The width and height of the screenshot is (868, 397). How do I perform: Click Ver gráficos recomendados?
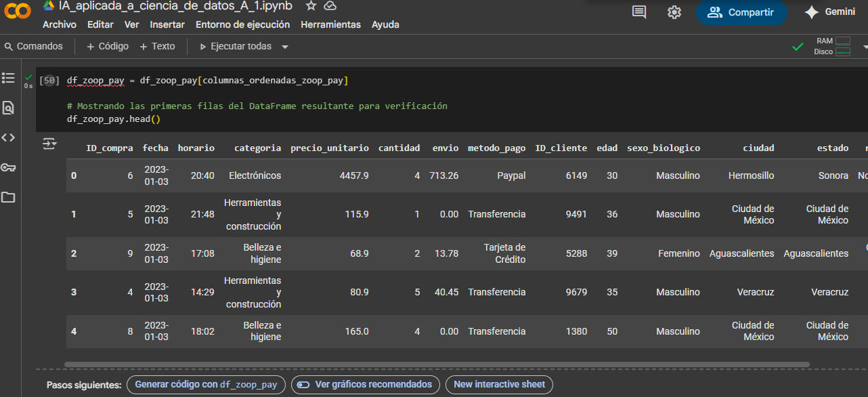click(366, 384)
